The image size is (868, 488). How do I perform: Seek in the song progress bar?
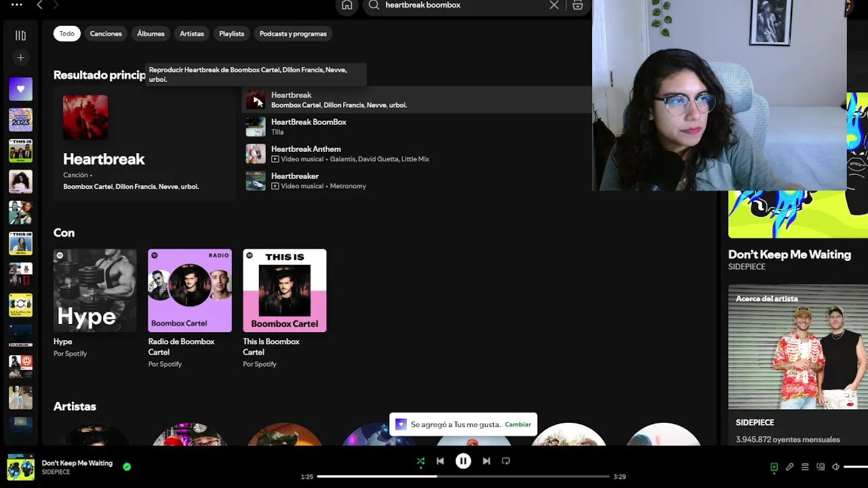[463, 476]
